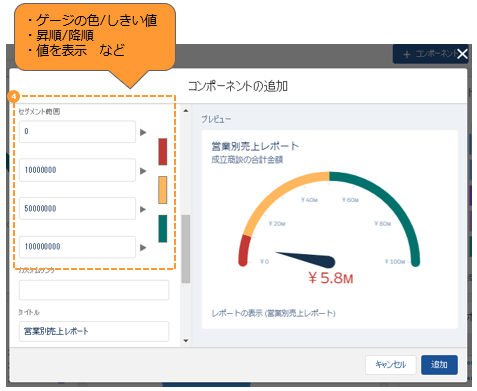Click the scrollbar down arrow
This screenshot has height=391, width=477.
coord(186,341)
